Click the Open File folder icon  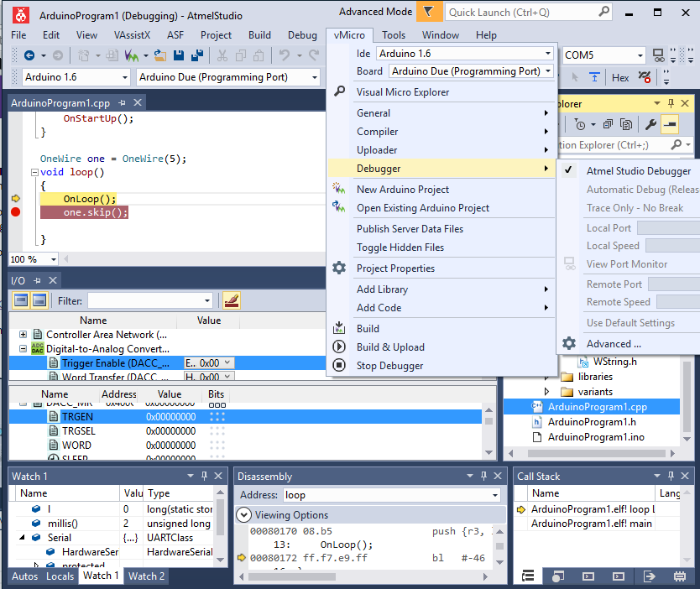pyautogui.click(x=159, y=55)
